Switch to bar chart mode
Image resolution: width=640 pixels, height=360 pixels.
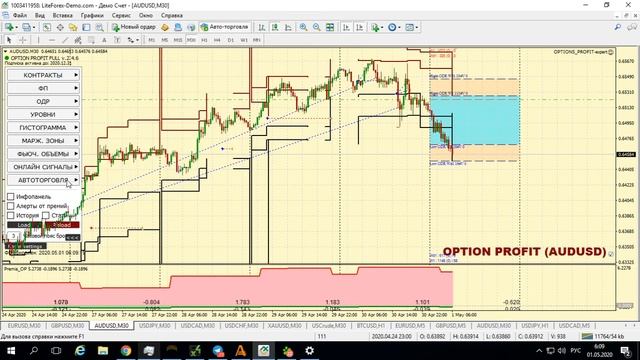tap(262, 27)
